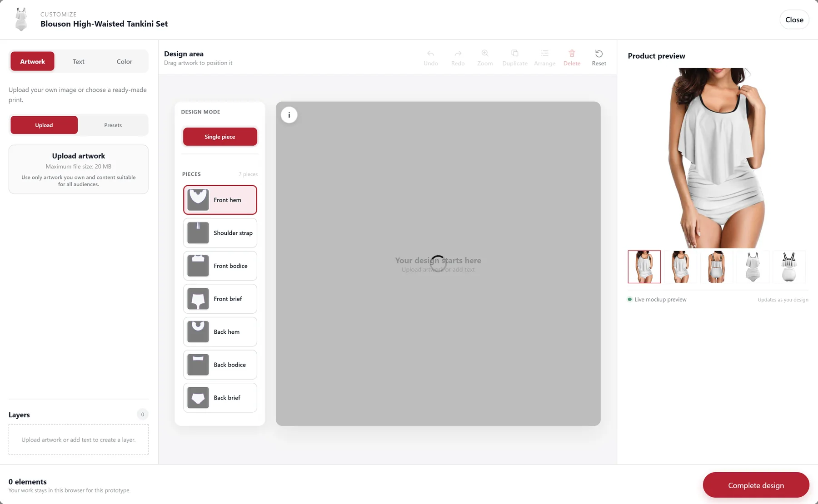Click the tankini product icon in header
The height and width of the screenshot is (504, 818).
coord(21,20)
